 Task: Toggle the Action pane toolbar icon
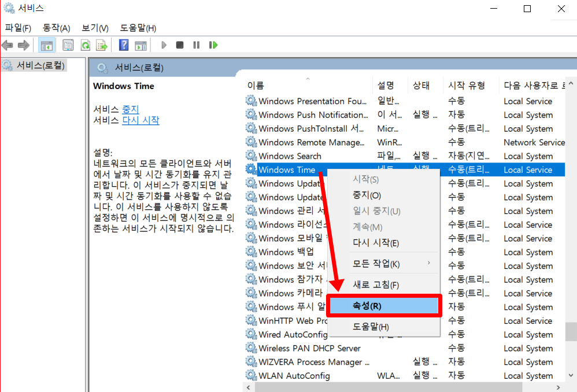coord(140,45)
